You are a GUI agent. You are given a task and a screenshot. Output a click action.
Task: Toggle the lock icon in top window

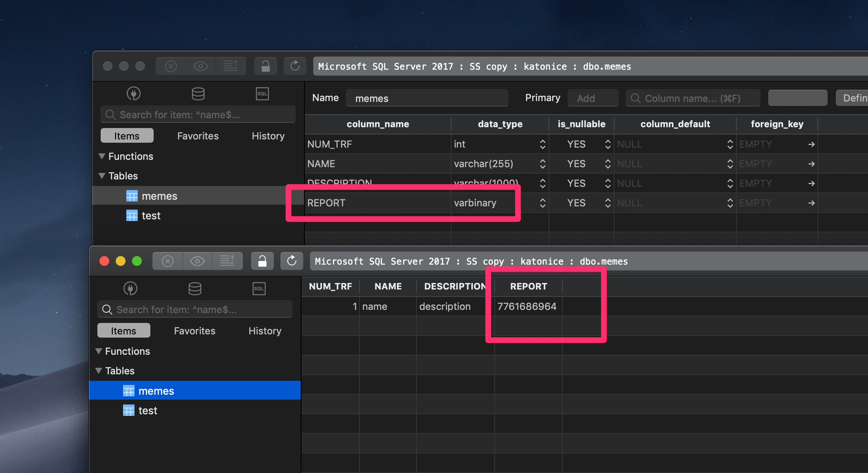coord(265,66)
